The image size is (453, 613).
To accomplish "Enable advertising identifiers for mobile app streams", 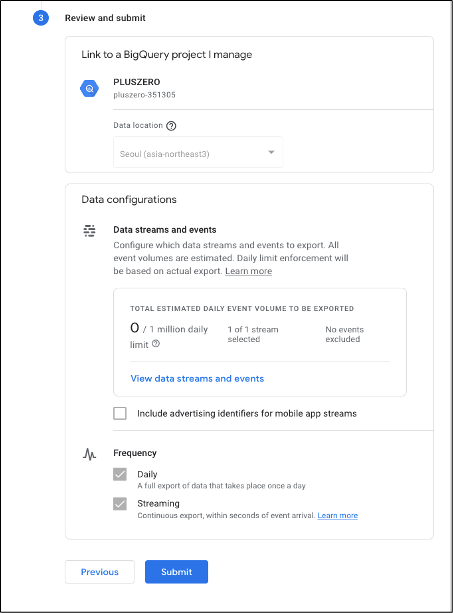I will click(x=120, y=413).
